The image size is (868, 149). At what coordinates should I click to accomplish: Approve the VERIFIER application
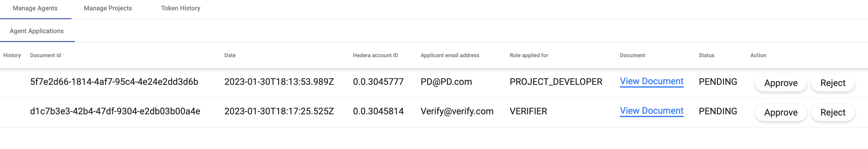[781, 113]
